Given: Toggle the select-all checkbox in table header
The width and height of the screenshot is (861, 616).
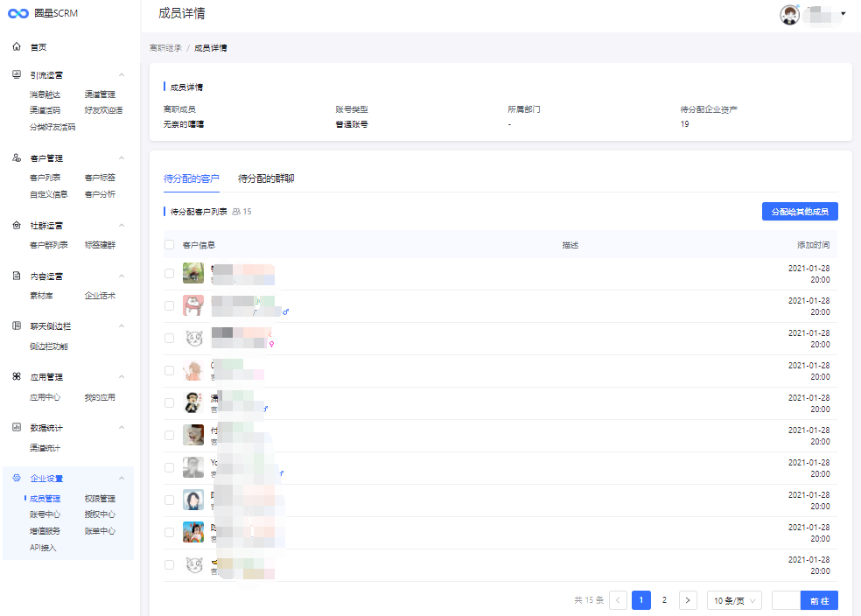Looking at the screenshot, I should pyautogui.click(x=170, y=245).
